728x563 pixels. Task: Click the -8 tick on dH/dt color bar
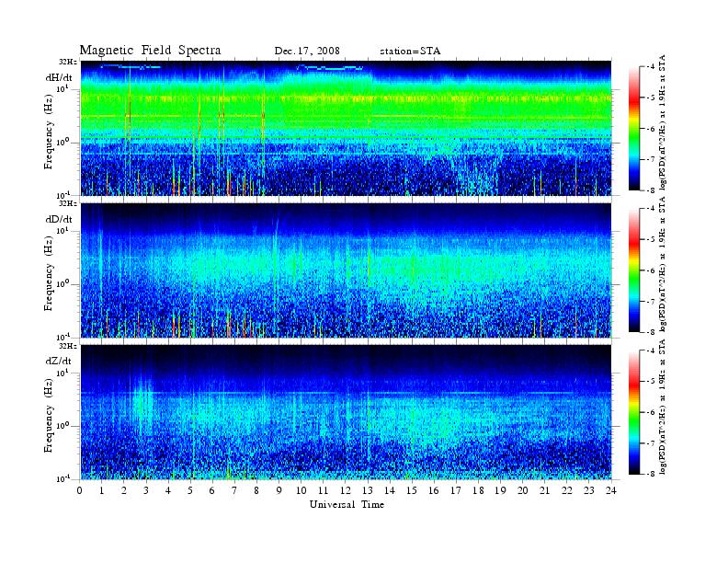[x=652, y=190]
